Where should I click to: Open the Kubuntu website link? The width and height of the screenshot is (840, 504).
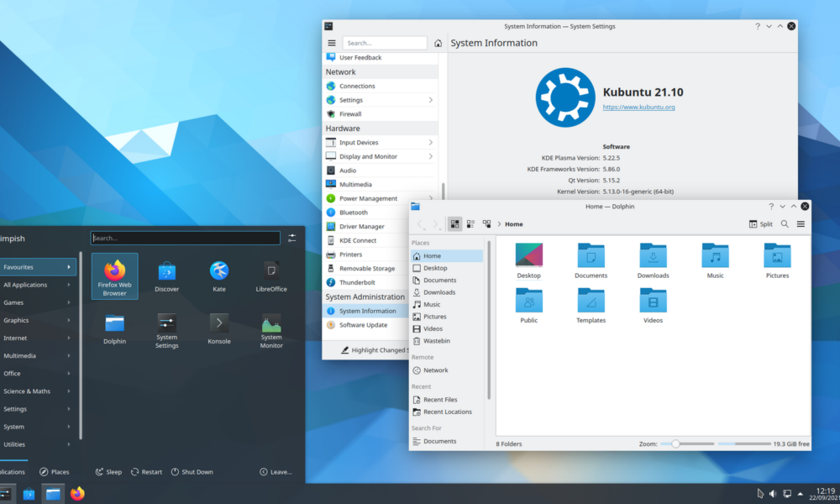(x=638, y=108)
